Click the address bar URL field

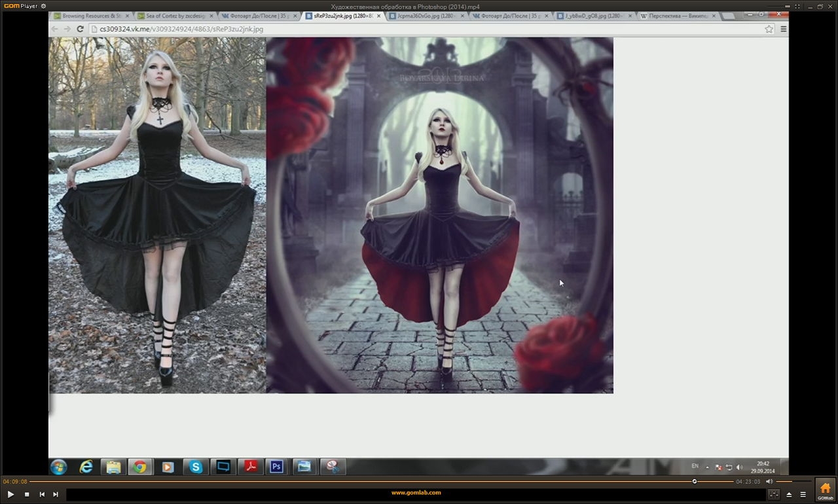click(432, 29)
